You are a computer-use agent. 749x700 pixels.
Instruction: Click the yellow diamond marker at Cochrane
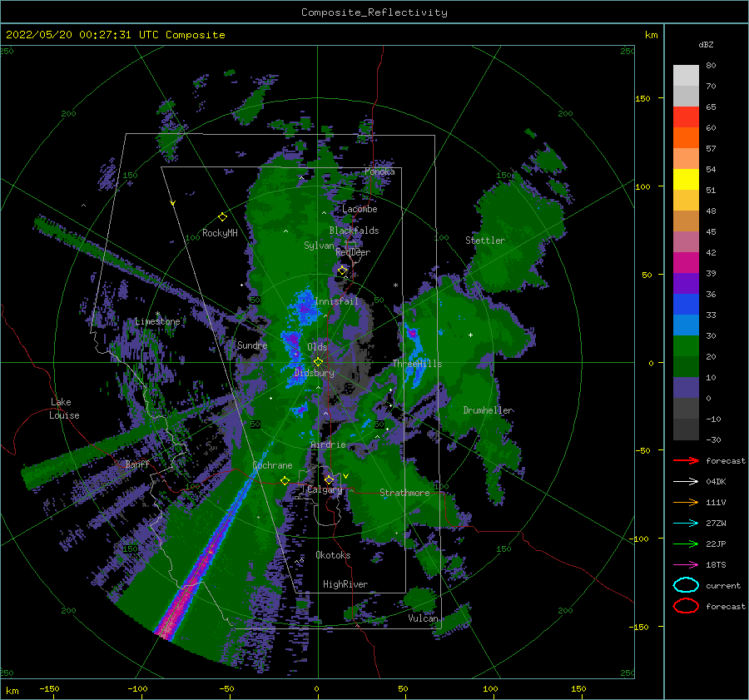285,481
